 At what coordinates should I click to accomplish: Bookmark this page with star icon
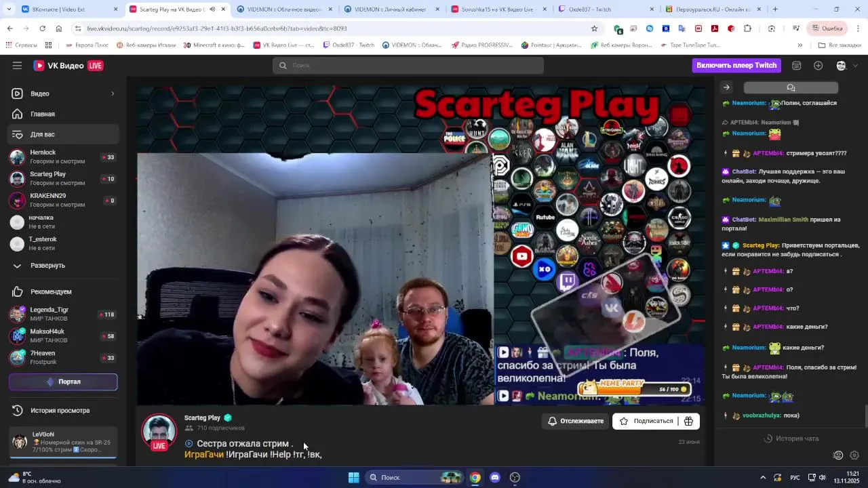pos(594,28)
